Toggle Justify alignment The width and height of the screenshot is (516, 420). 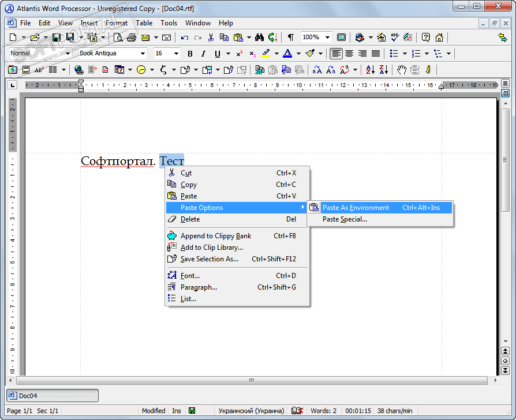coord(376,54)
